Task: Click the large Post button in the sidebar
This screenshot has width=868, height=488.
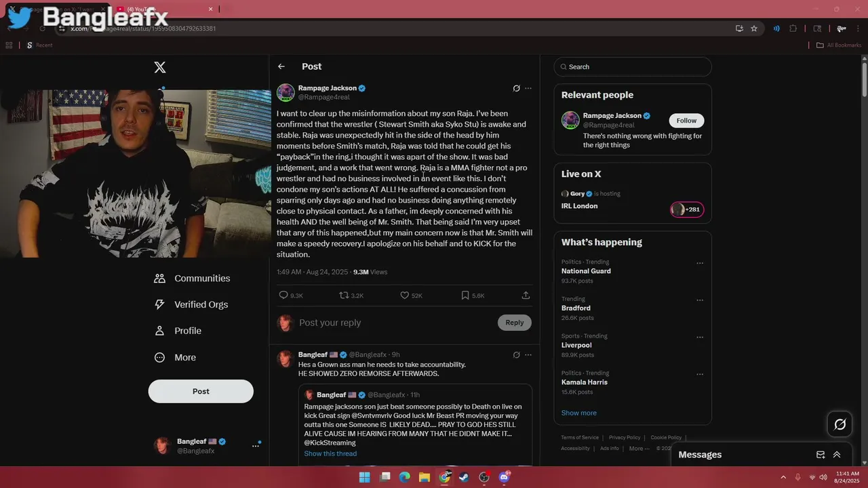Action: coord(201,391)
